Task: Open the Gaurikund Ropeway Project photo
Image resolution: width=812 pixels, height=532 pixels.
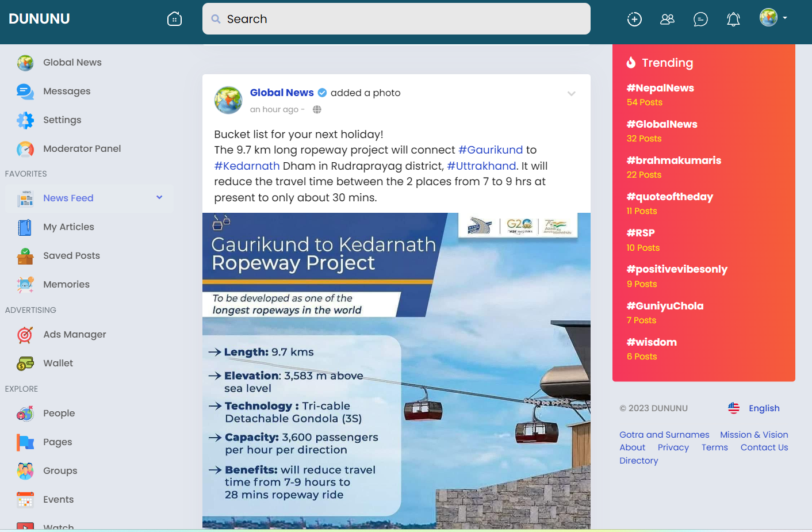Action: pyautogui.click(x=396, y=371)
